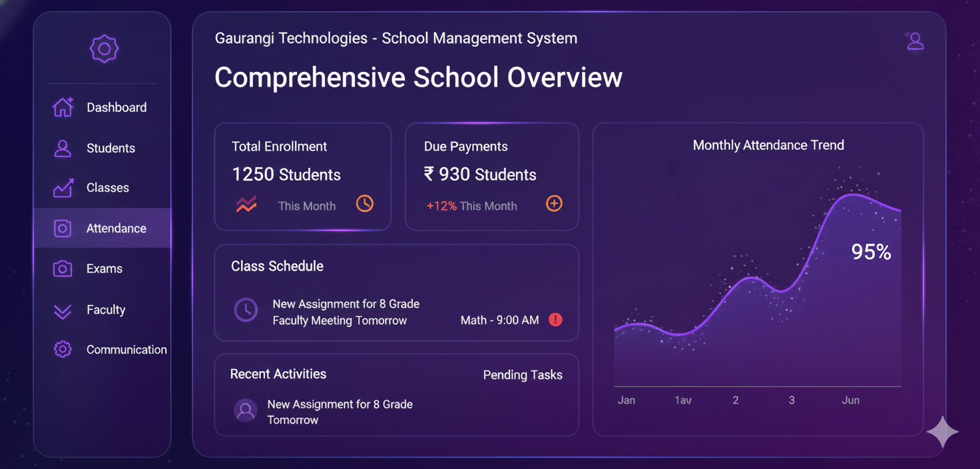Click the Math - 9:00 AM entry
The width and height of the screenshot is (980, 469).
(x=499, y=320)
